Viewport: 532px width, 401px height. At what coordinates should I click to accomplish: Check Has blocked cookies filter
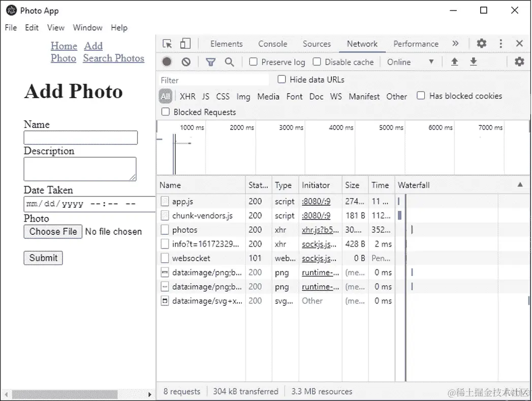click(x=421, y=96)
